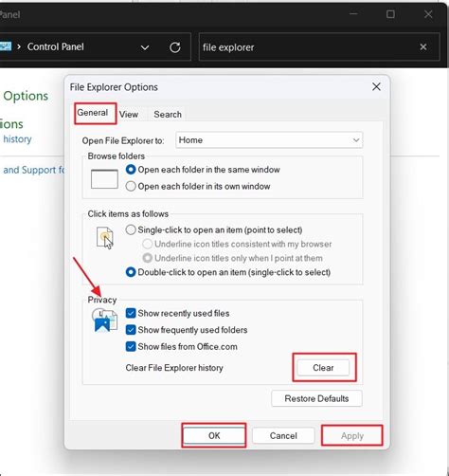Viewport: 449px width, 476px height.
Task: Toggle 'Show frequently used folders' checkbox
Action: pos(131,330)
